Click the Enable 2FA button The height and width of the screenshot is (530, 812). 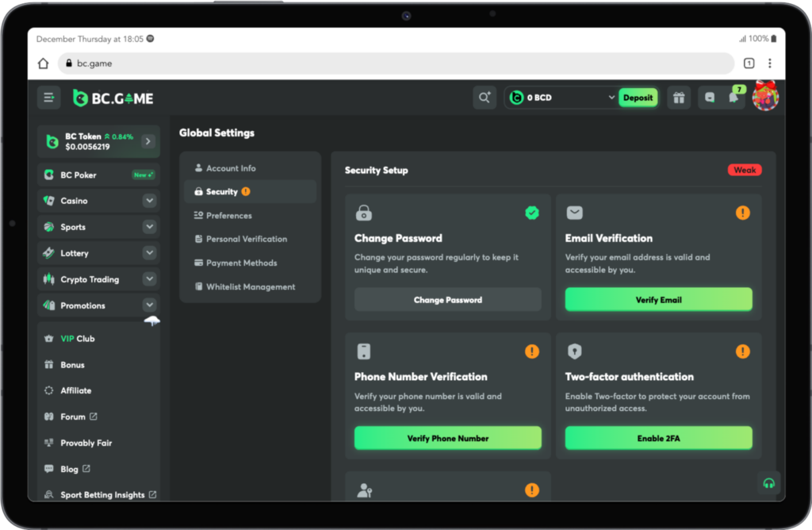tap(658, 438)
